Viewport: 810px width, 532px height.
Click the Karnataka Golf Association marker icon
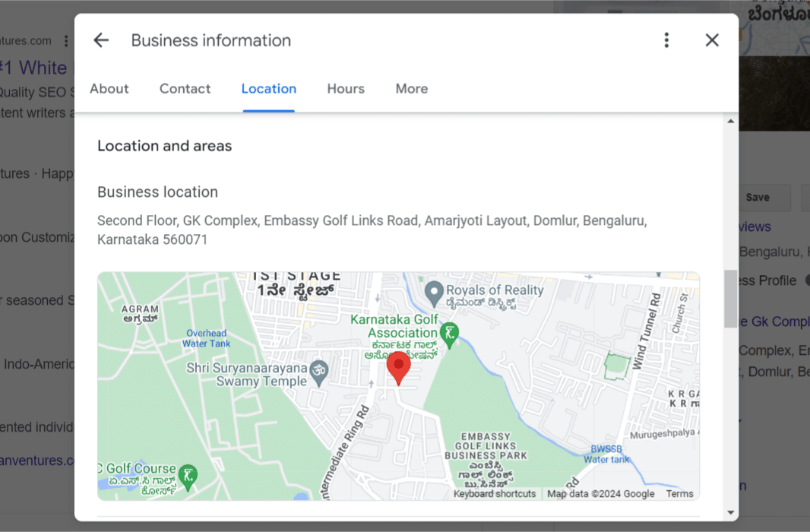point(451,335)
